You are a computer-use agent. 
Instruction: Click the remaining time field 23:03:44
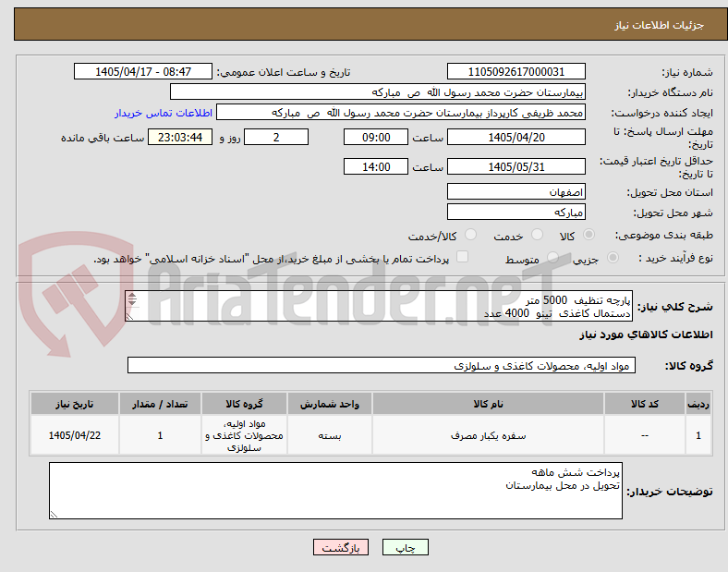click(x=180, y=138)
